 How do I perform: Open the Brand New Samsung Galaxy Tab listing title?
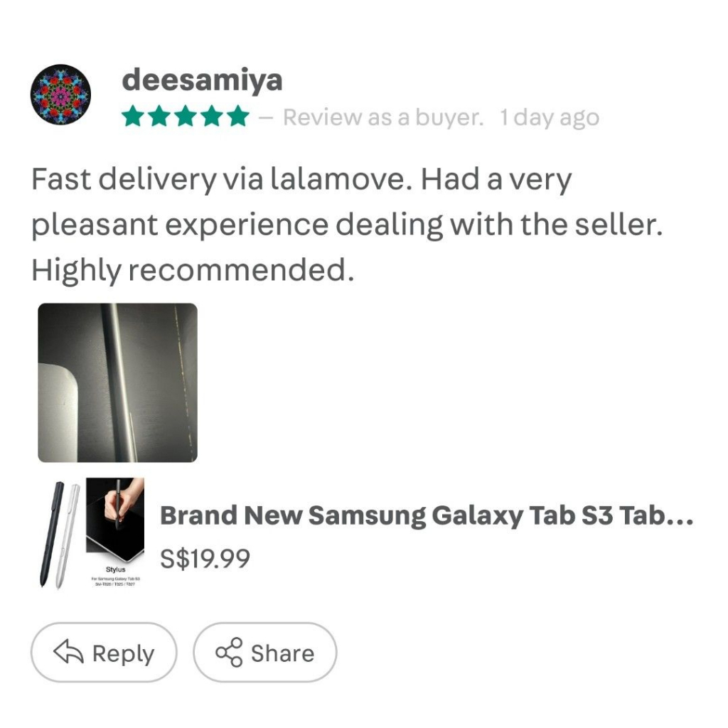pos(426,515)
